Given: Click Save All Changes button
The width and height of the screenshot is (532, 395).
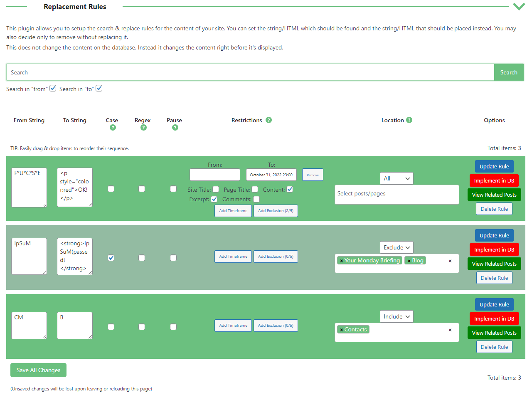Looking at the screenshot, I should coord(38,370).
